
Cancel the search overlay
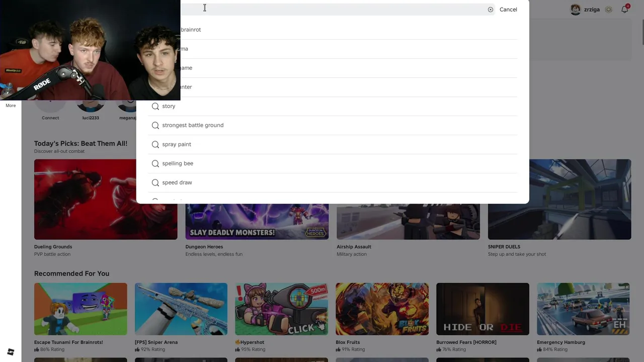coord(508,10)
